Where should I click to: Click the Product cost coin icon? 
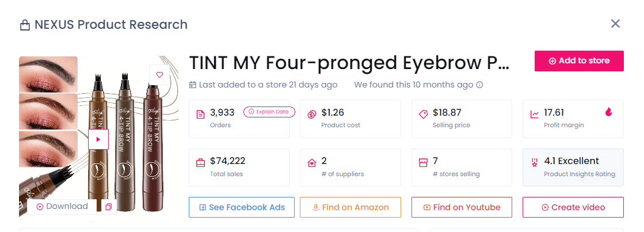(x=311, y=114)
